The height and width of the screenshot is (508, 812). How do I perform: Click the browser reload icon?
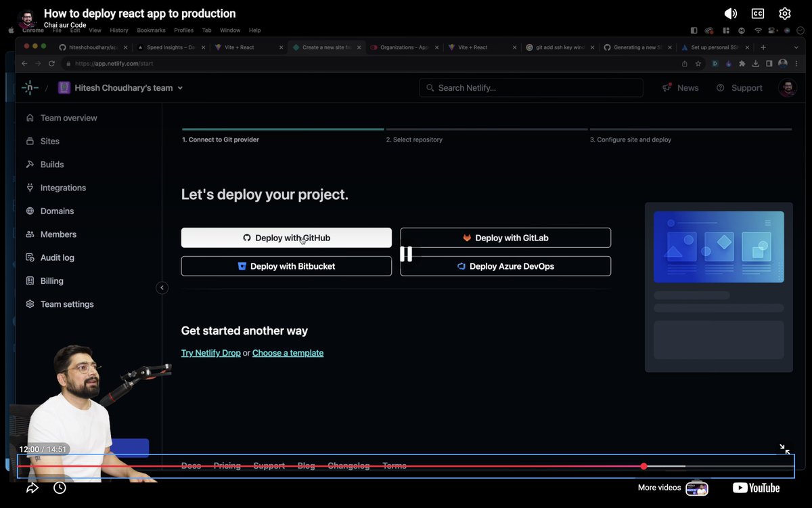pos(51,64)
